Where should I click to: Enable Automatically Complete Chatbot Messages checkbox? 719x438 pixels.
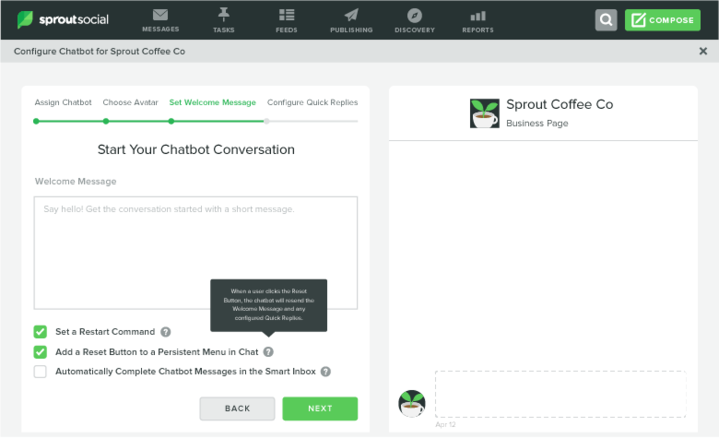[40, 371]
